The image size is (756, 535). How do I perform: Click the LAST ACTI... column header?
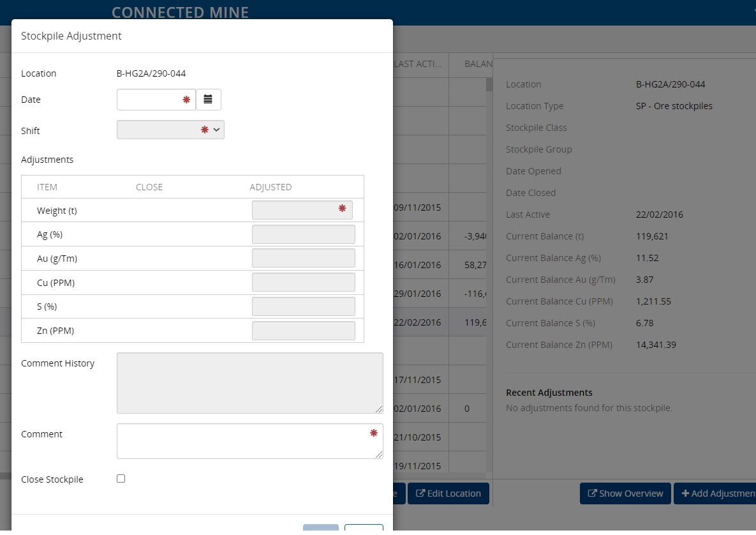[417, 64]
